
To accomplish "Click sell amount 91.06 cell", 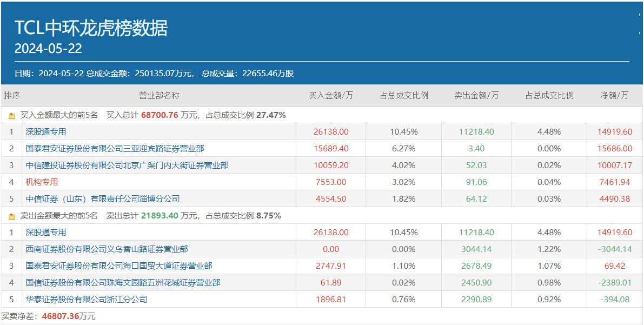I will click(x=476, y=182).
